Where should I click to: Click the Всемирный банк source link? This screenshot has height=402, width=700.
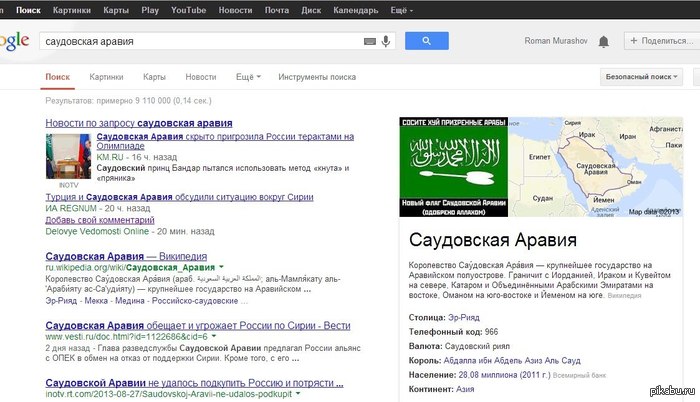pyautogui.click(x=579, y=375)
